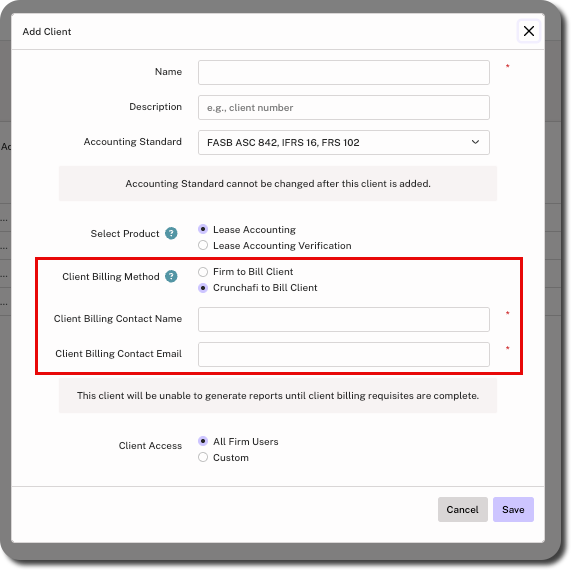Image resolution: width=571 pixels, height=570 pixels.
Task: Click the Client Billing Method help icon
Action: tap(171, 276)
